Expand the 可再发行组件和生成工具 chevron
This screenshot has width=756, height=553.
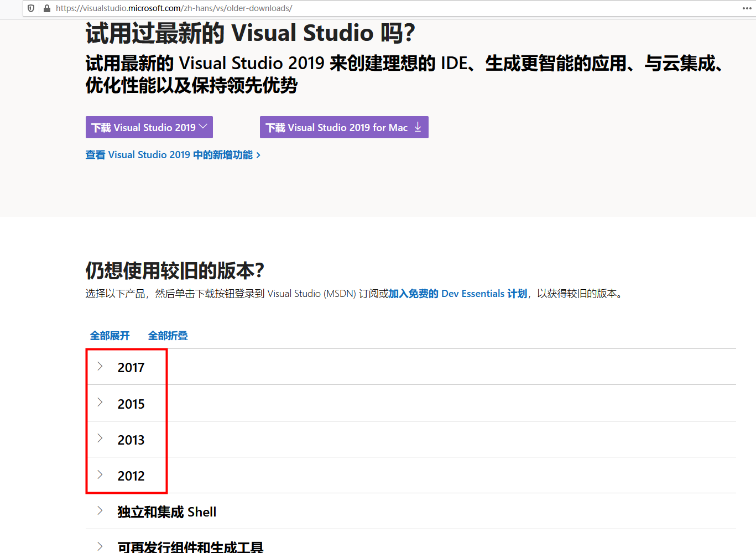point(100,546)
